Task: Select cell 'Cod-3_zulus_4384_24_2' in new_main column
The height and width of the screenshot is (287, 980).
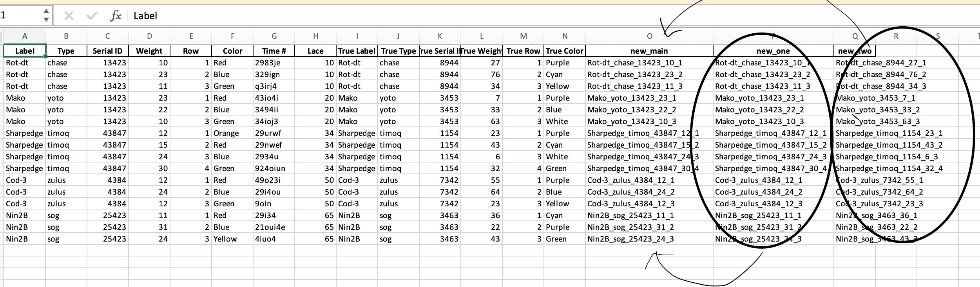Action: click(649, 192)
